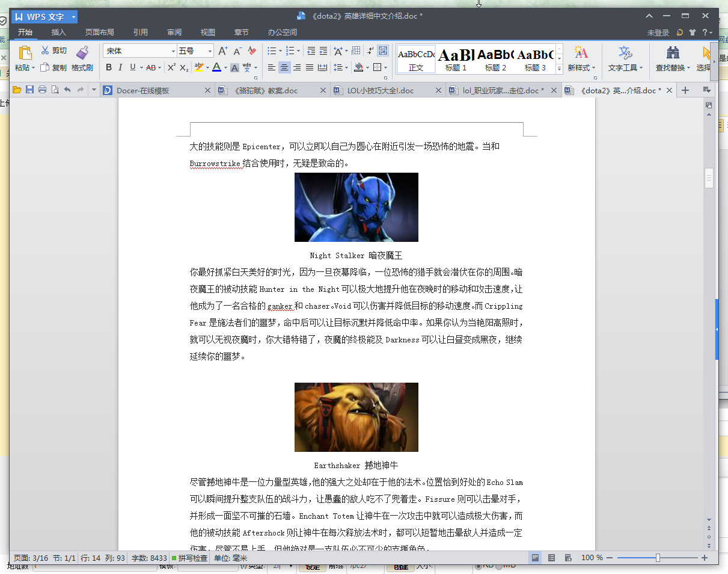Toggle Underline formatting
This screenshot has height=574, width=728.
point(132,67)
